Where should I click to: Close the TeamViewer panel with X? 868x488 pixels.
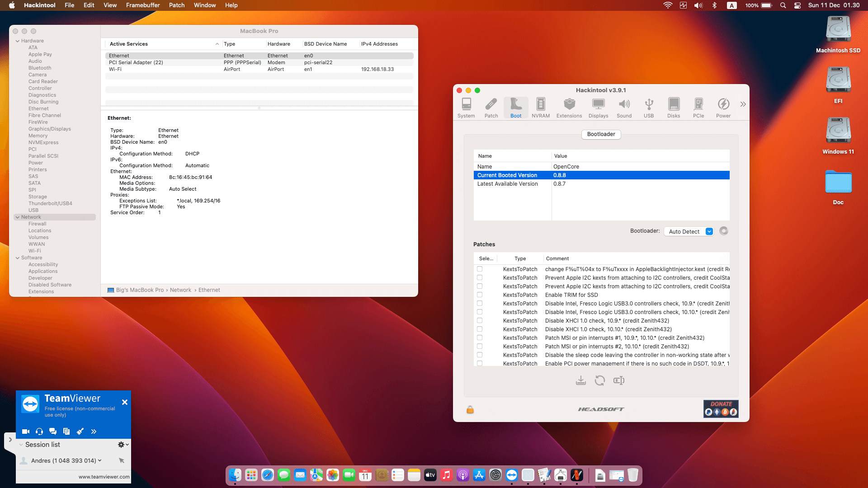coord(125,402)
